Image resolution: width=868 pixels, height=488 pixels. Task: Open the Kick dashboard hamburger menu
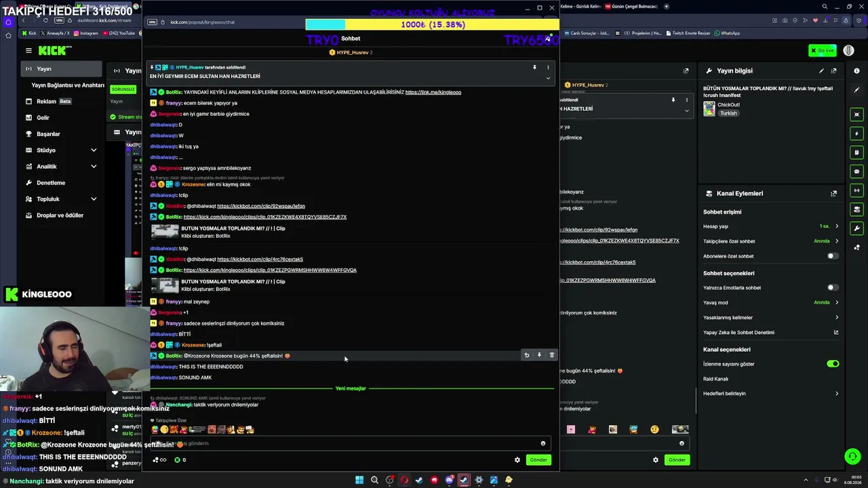(28, 50)
